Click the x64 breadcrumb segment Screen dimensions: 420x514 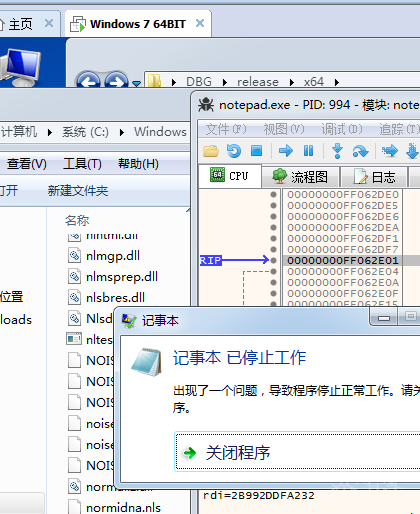tap(314, 82)
